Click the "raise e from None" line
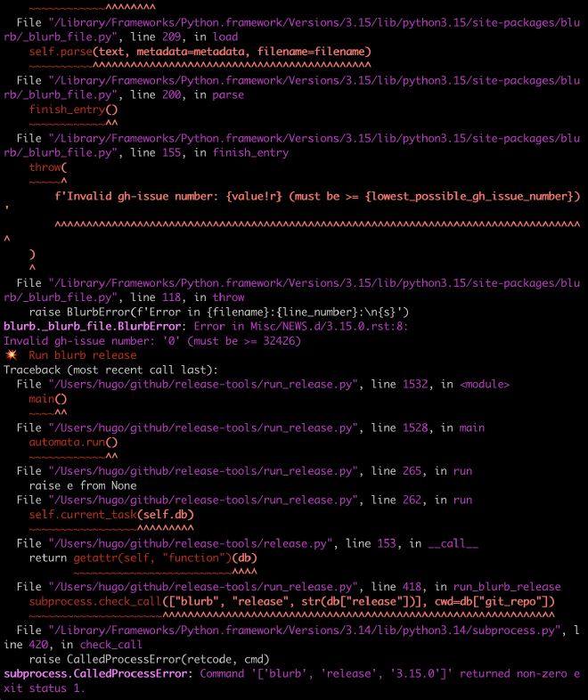Image resolution: width=588 pixels, height=700 pixels. pyautogui.click(x=83, y=485)
